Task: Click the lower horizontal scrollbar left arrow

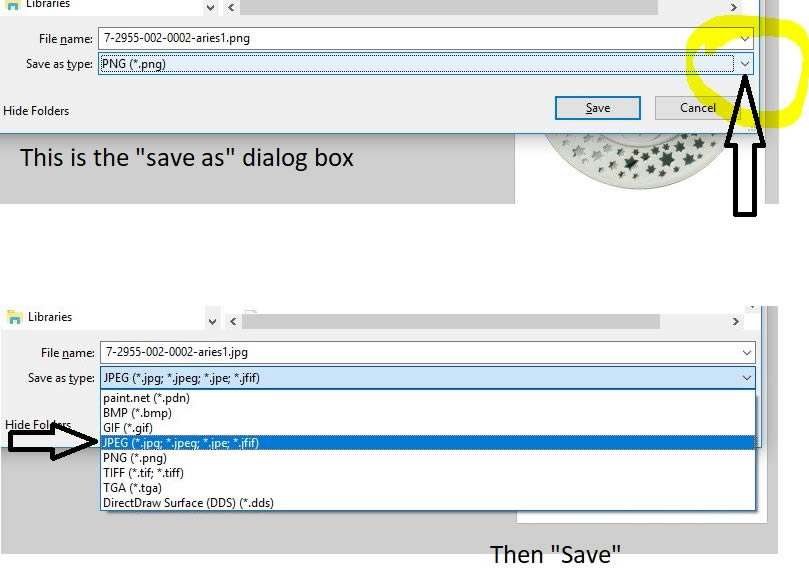Action: [x=233, y=321]
